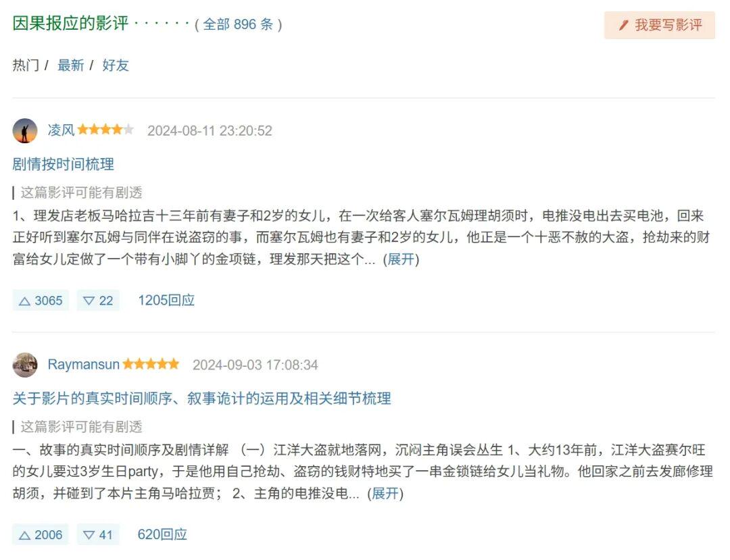
Task: Upvote Raymansun's review with 2006 votes
Action: [41, 535]
